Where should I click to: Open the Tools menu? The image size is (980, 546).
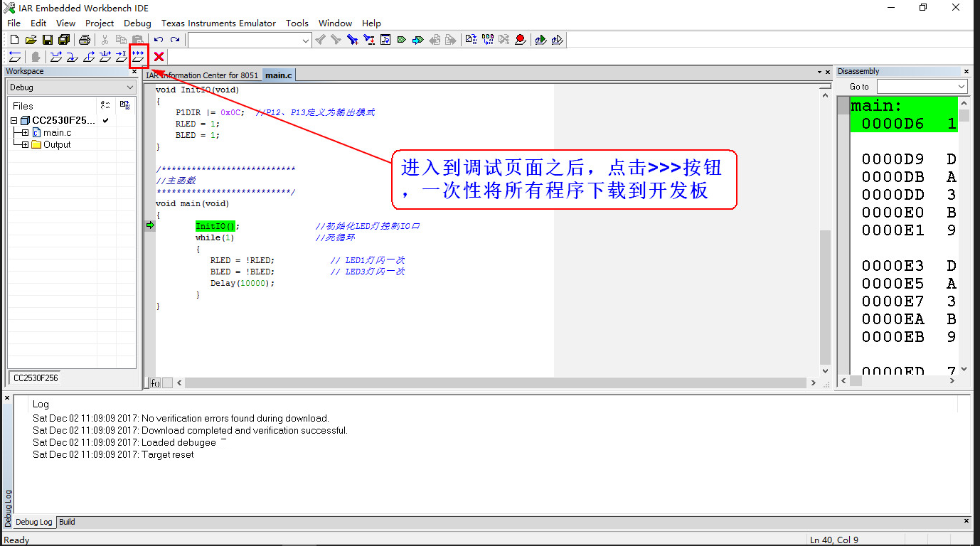297,23
